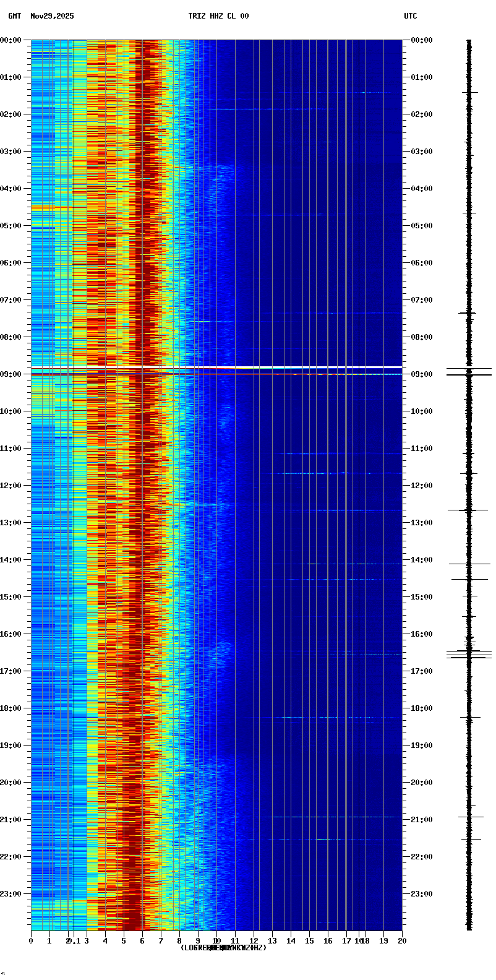Image resolution: width=496 pixels, height=980 pixels.
Task: Click the 21:00 time label on left axis
Action: [11, 820]
